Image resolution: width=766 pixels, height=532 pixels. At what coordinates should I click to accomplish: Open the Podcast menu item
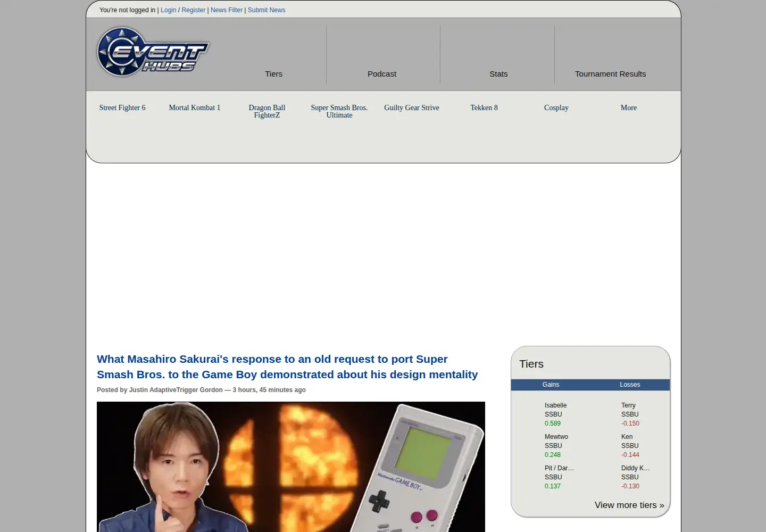tap(382, 74)
